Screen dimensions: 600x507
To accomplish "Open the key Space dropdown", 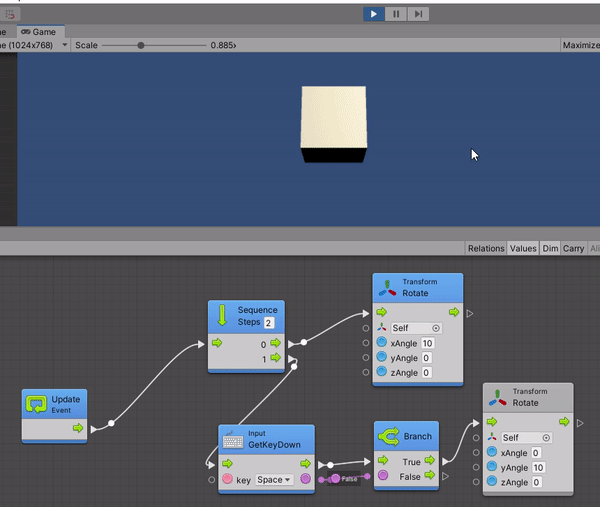I will [274, 480].
